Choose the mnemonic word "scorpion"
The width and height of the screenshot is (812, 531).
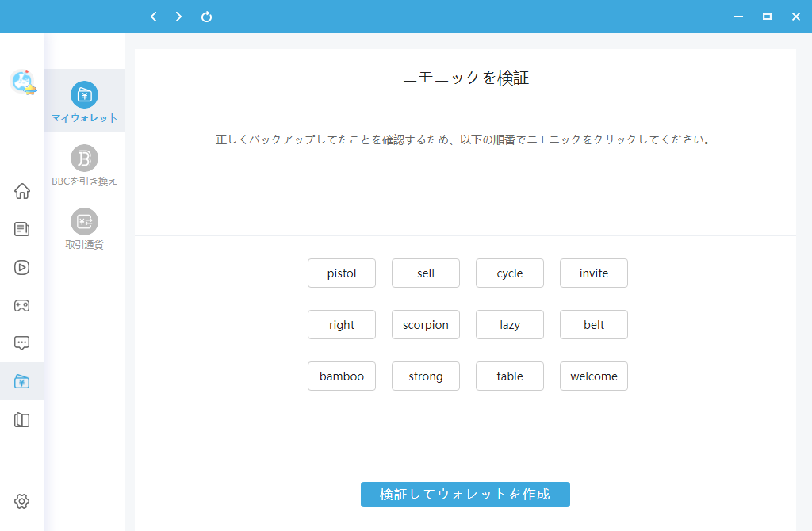426,325
